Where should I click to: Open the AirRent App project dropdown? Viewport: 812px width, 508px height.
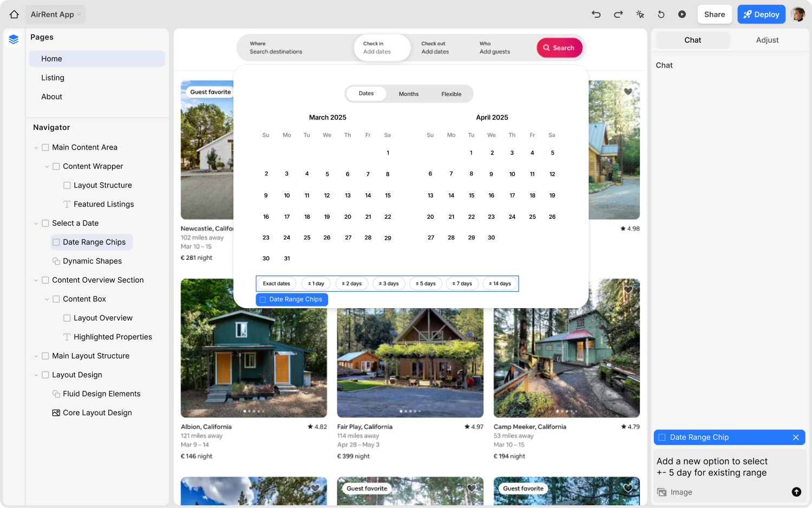point(56,15)
